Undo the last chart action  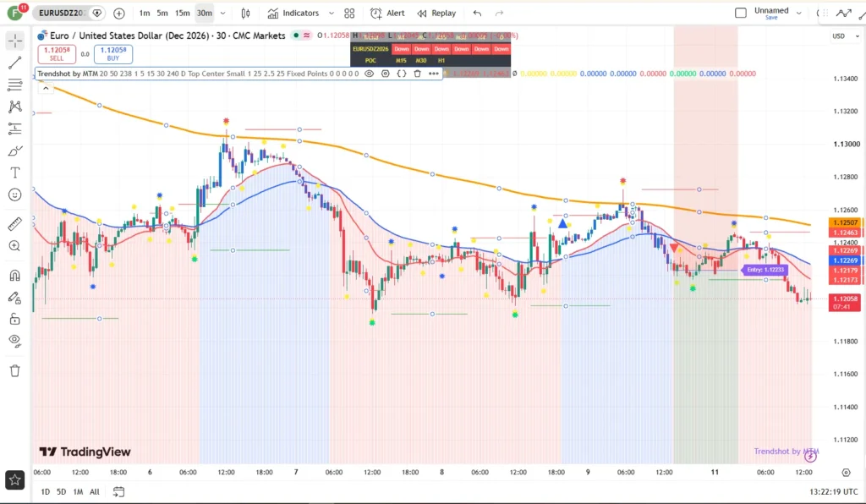pos(477,14)
